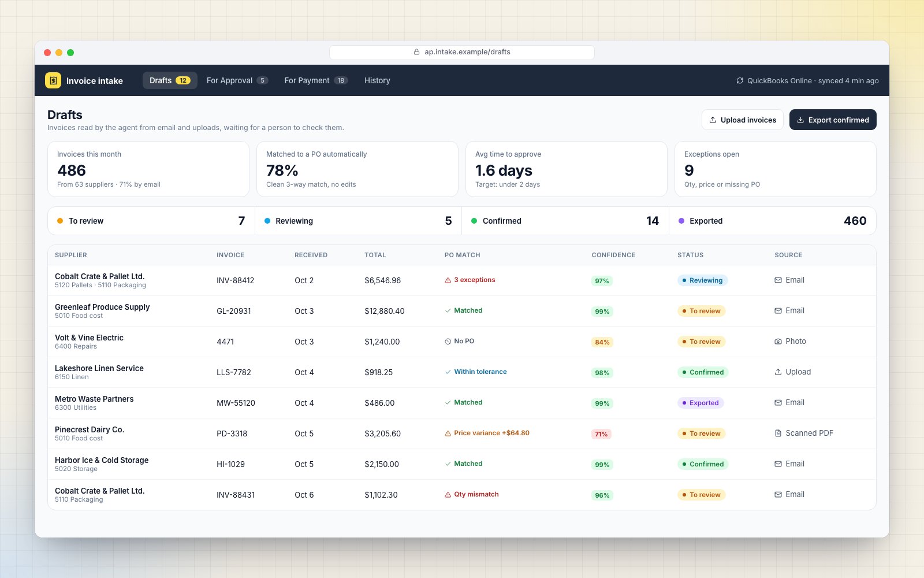The image size is (924, 578).
Task: Click the Upload invoices button
Action: [x=743, y=120]
